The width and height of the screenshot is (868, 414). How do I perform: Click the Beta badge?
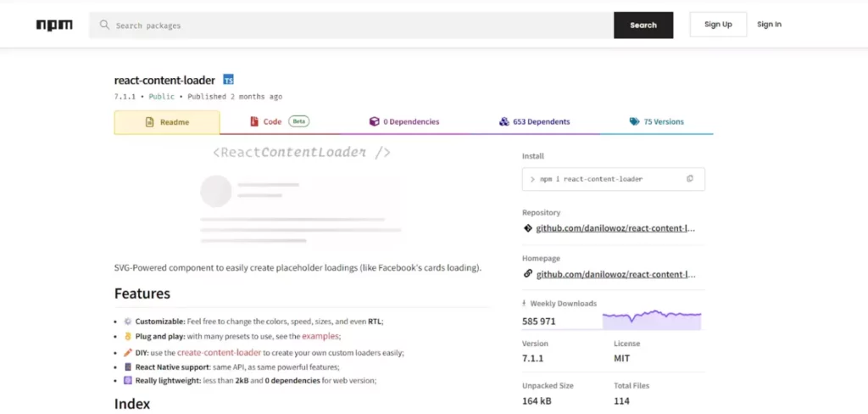pyautogui.click(x=299, y=121)
